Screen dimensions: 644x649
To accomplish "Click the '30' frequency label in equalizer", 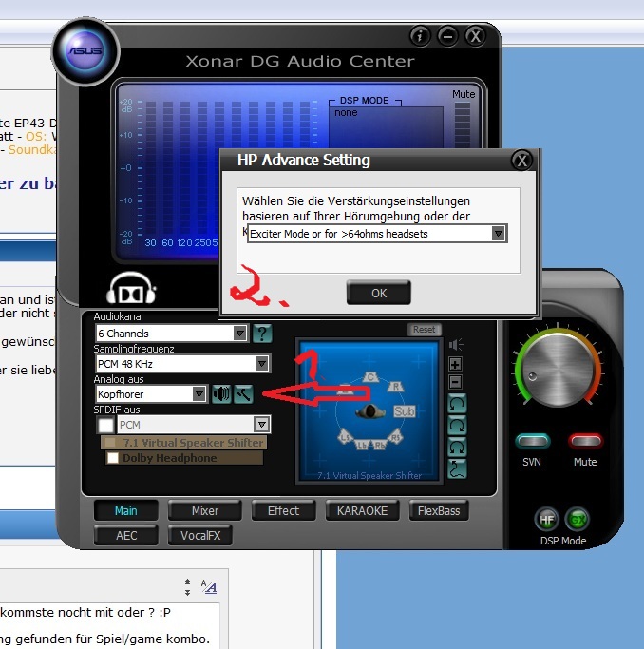I will [x=151, y=242].
